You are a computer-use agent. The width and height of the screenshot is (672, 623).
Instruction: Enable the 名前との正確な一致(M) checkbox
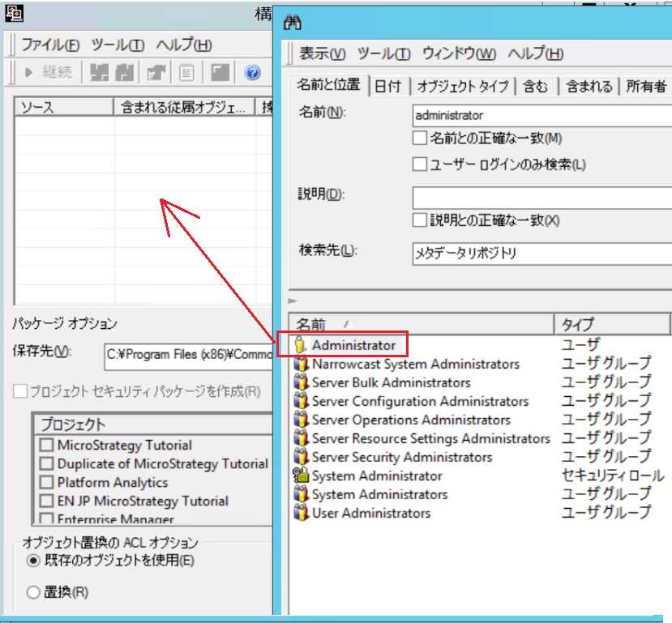[420, 138]
